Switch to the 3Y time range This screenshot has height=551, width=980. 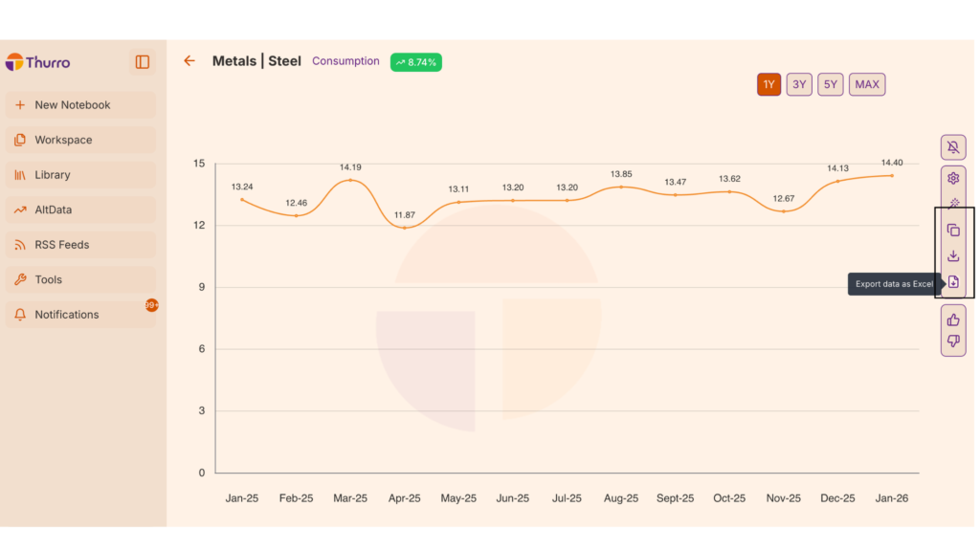(x=799, y=84)
